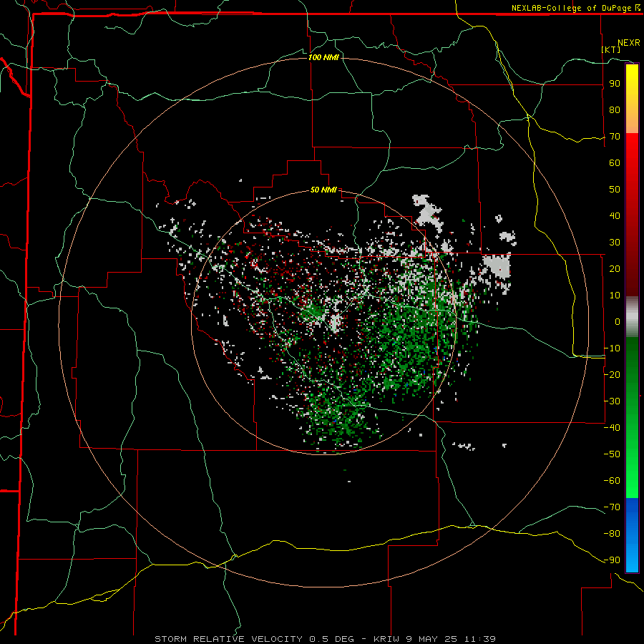Click the -80 value on the velocity scale
The image size is (644, 644).
612,534
